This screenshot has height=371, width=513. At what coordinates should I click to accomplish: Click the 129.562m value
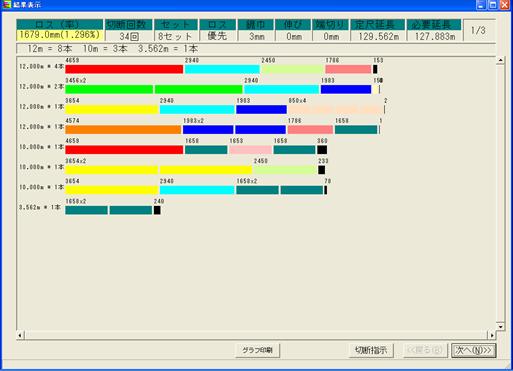[378, 36]
